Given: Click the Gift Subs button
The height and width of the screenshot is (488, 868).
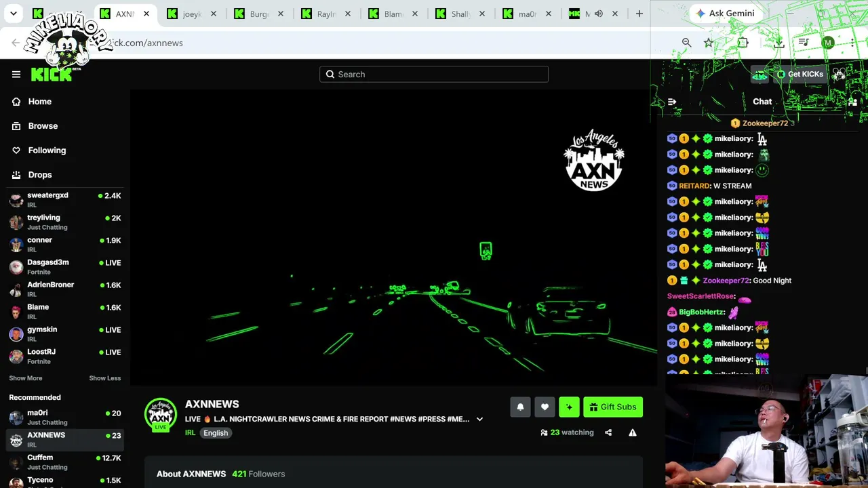Looking at the screenshot, I should tap(612, 407).
